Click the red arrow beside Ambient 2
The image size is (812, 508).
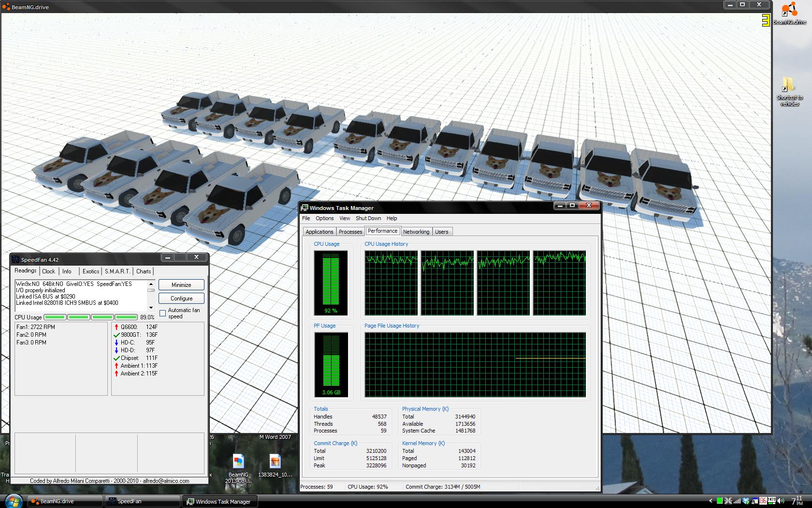116,374
